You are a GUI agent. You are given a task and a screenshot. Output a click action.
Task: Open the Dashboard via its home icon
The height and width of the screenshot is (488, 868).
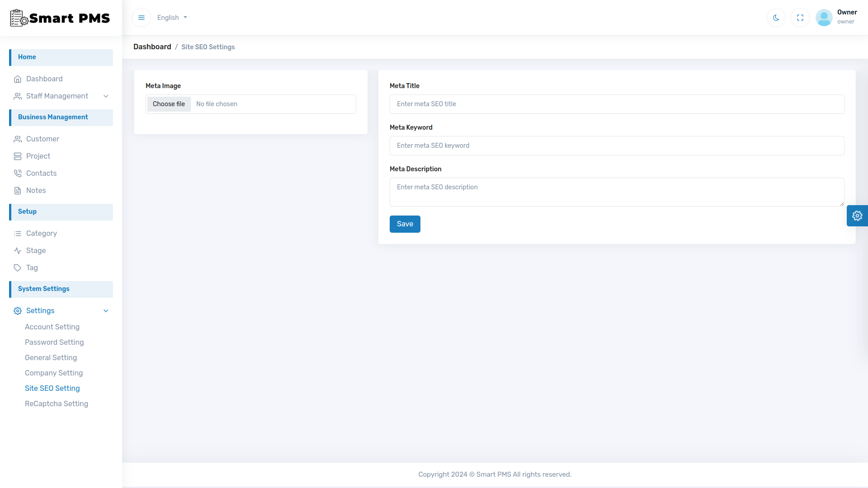point(18,79)
